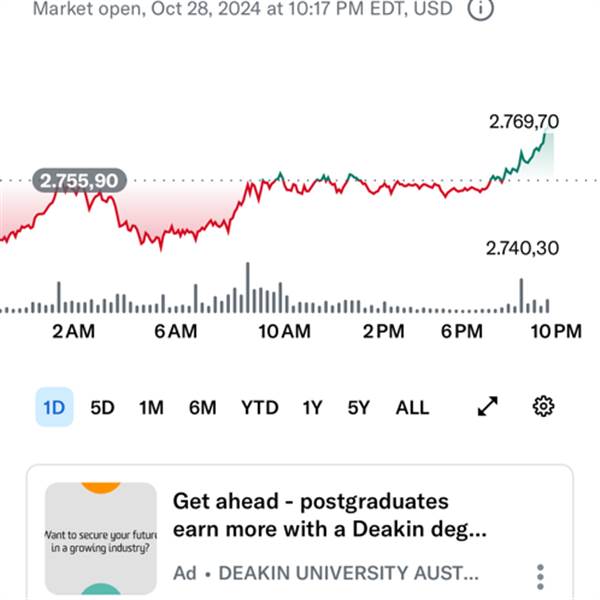Select the YTD time range

click(259, 408)
